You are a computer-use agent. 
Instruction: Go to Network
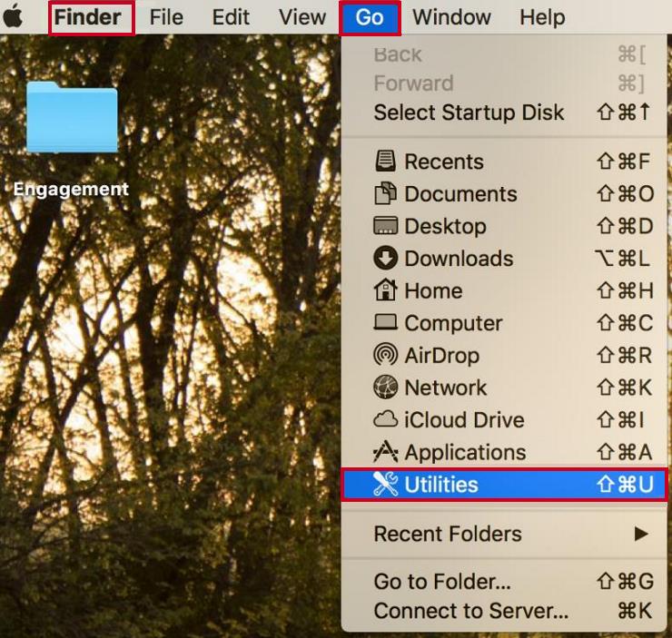(x=504, y=388)
